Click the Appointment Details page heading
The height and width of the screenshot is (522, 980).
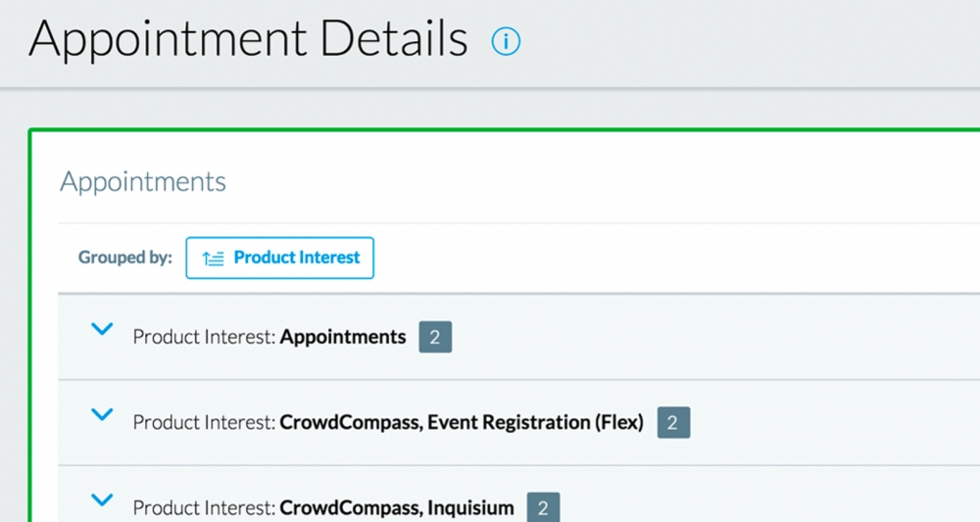coord(248,39)
